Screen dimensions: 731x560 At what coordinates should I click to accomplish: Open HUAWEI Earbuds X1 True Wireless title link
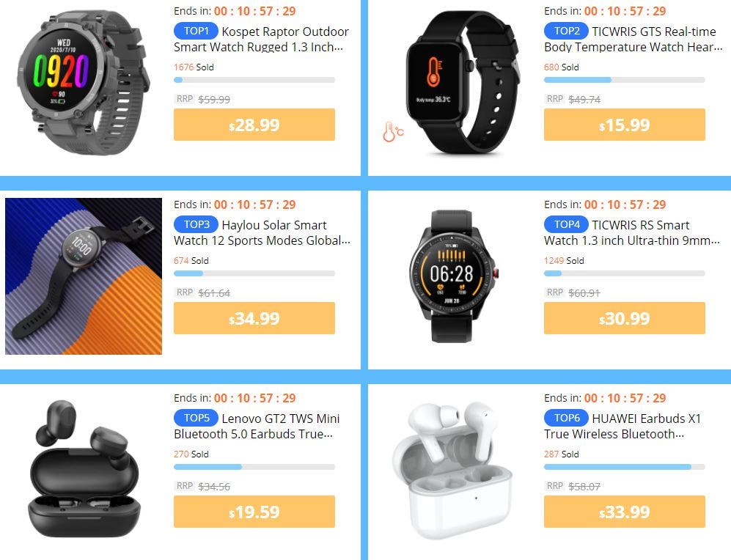point(622,426)
